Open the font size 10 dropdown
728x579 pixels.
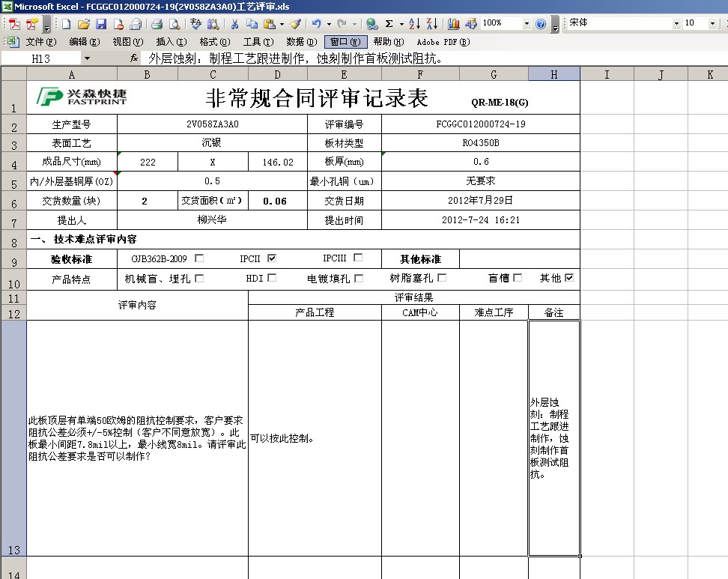tap(713, 23)
